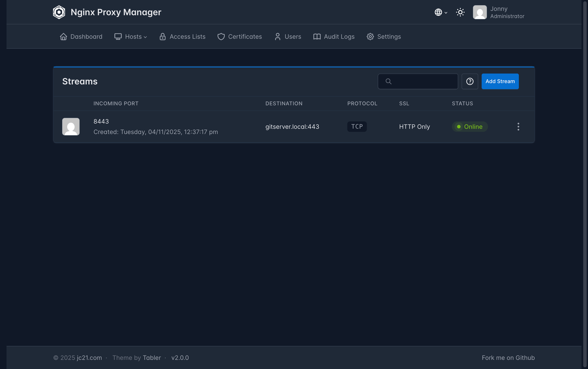The image size is (588, 369).
Task: Open Audit Logs via book icon
Action: (317, 37)
